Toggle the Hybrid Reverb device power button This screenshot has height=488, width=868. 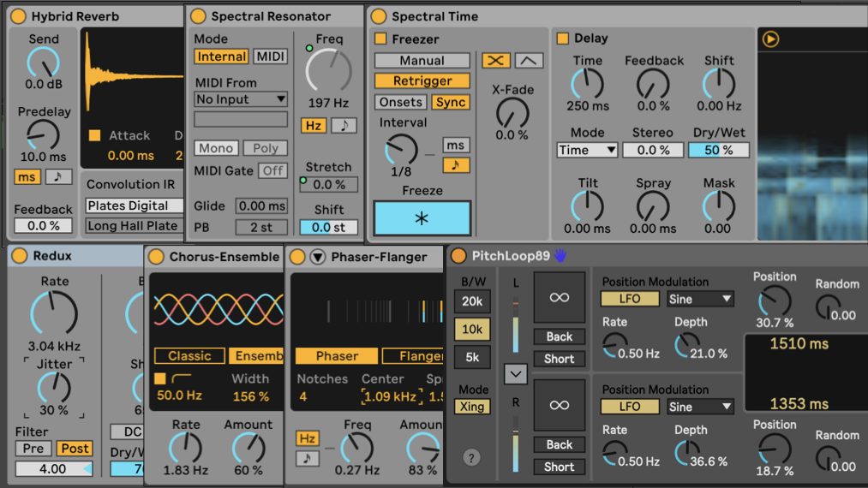[x=19, y=16]
